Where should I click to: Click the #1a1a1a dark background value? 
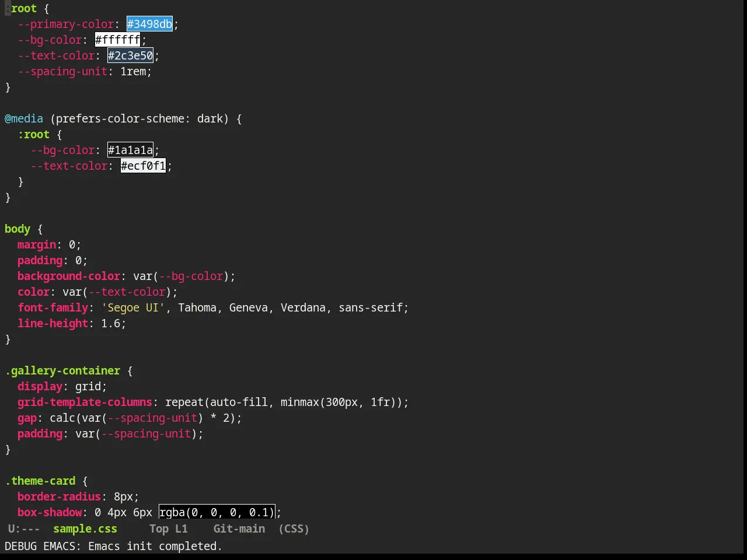(130, 150)
